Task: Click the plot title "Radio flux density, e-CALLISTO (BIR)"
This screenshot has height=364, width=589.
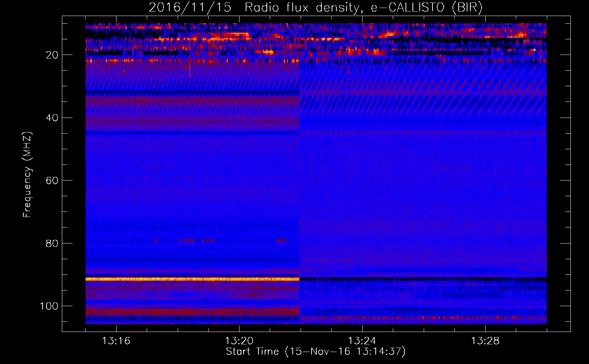Action: click(364, 8)
